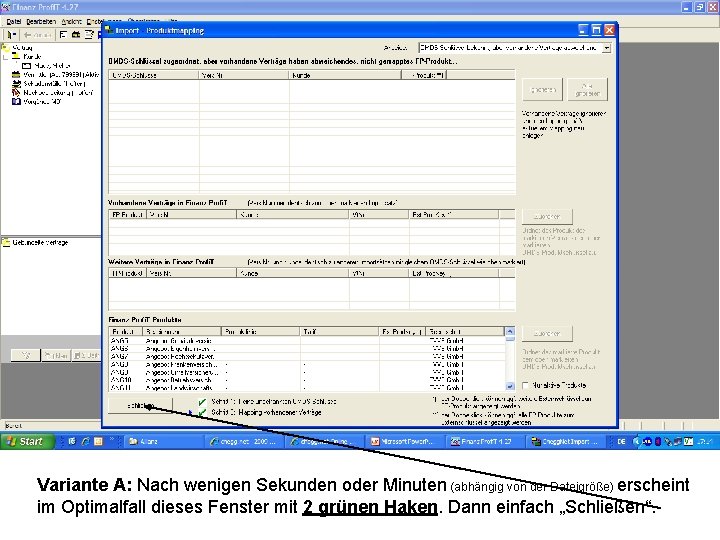Click the toolbar icon right of the Zurück button

(63, 35)
